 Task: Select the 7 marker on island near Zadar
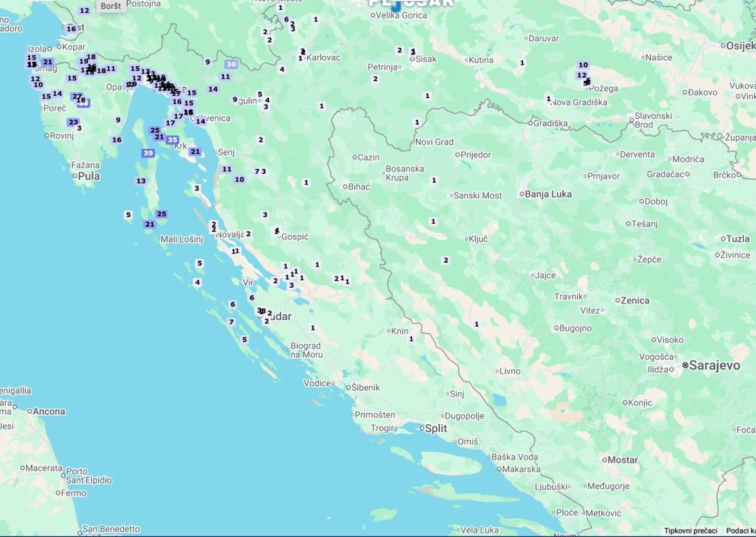click(x=231, y=322)
